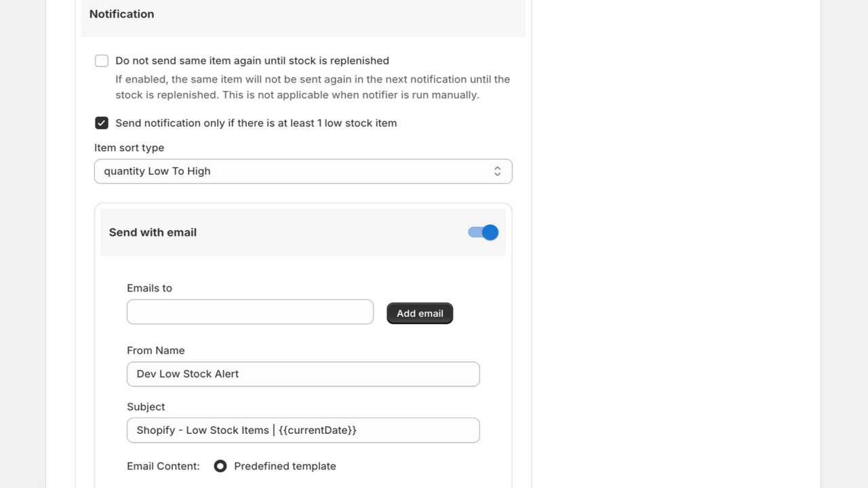The image size is (868, 488).
Task: Open the Item sort type dropdown
Action: pos(303,171)
